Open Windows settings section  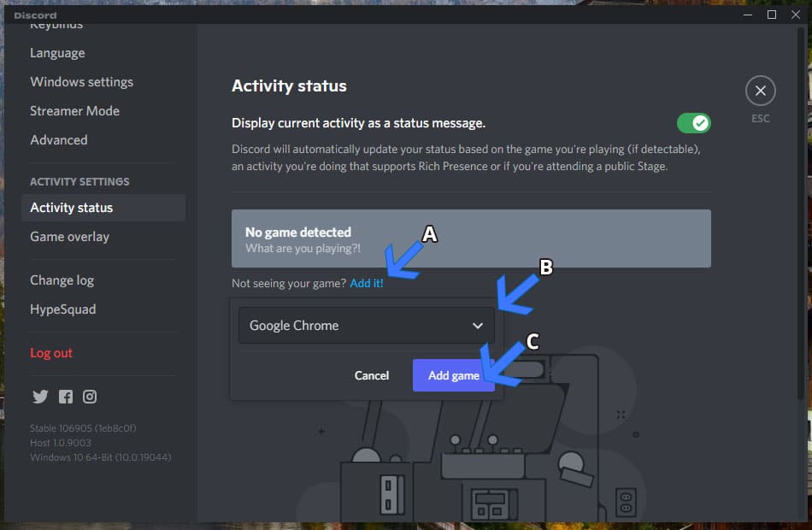(81, 82)
